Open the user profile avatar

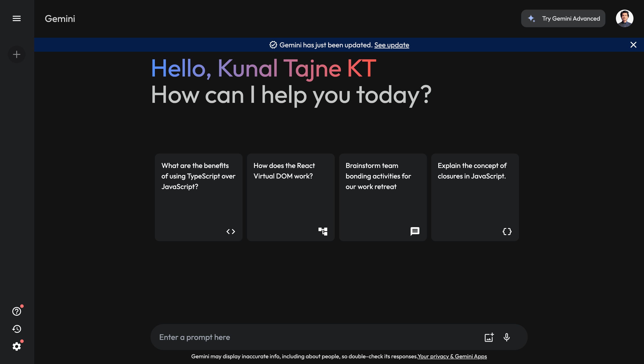pyautogui.click(x=624, y=18)
